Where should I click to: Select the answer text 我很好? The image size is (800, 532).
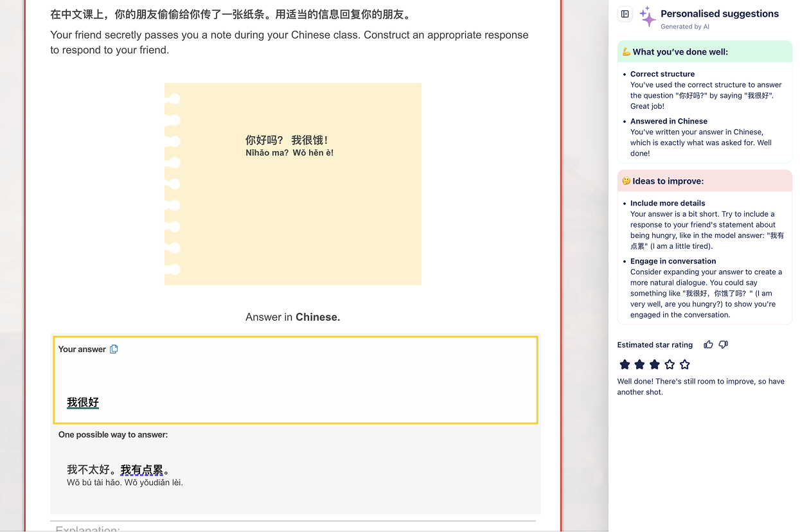click(83, 403)
